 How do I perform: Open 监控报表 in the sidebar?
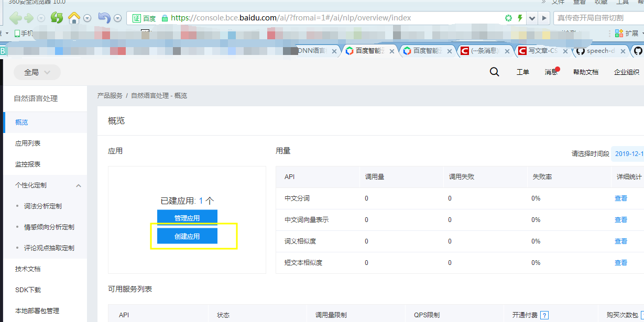45,164
